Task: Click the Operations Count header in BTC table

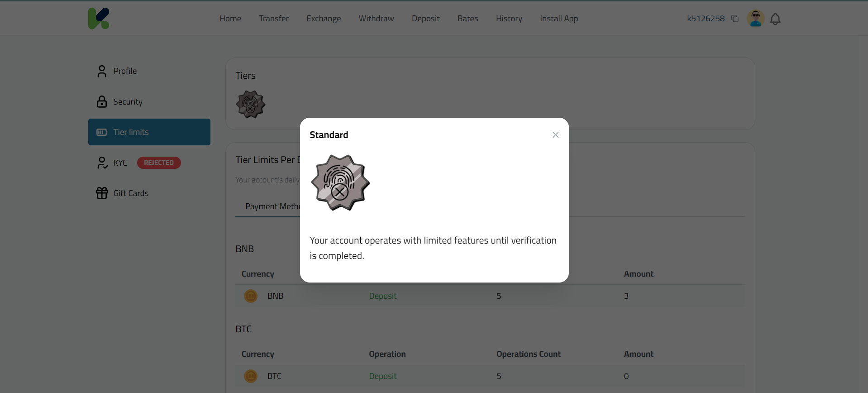Action: (529, 354)
